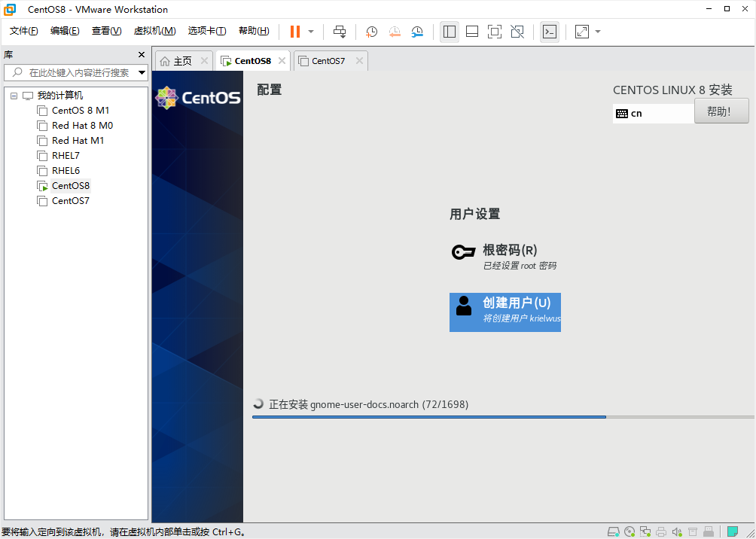
Task: Open the library search filter dropdown arrow
Action: click(x=142, y=73)
